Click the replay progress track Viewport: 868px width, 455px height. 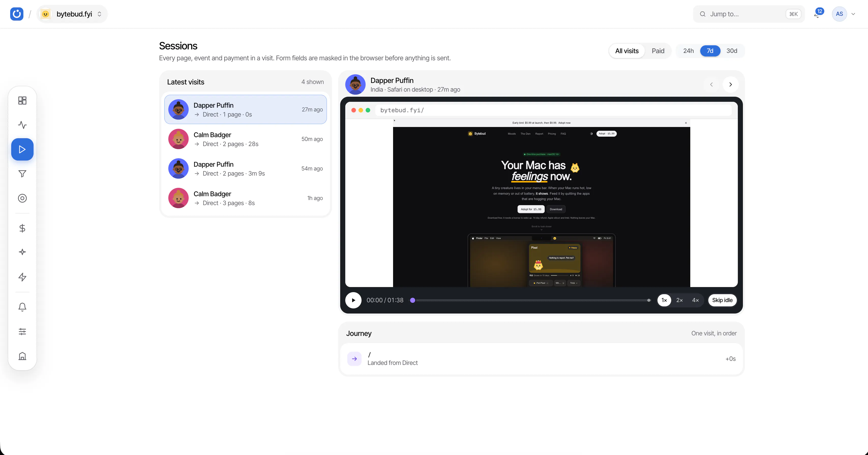click(x=530, y=300)
